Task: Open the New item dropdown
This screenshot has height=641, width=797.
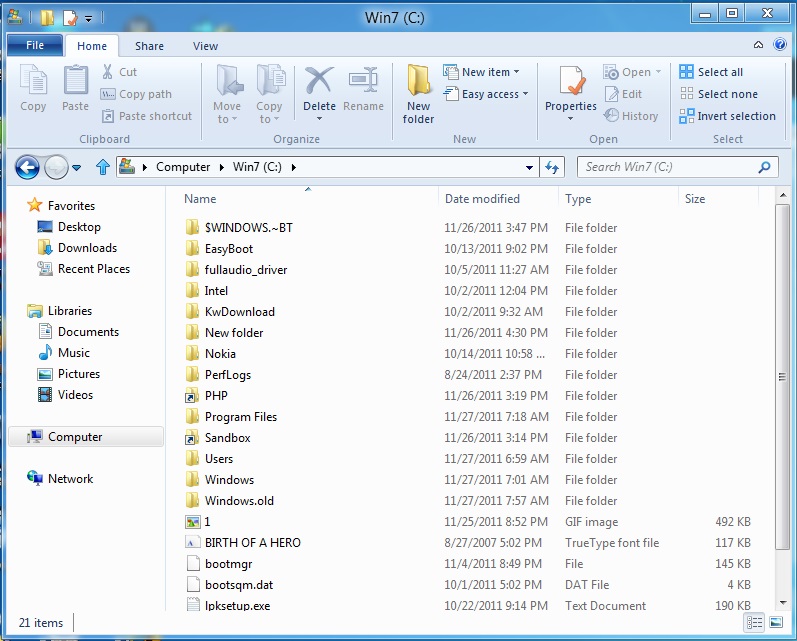Action: point(481,72)
